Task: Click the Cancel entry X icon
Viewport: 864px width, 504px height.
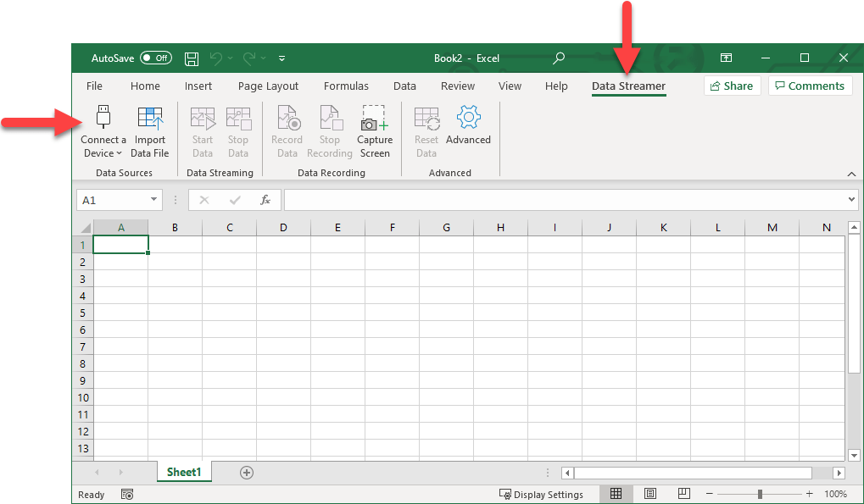Action: click(x=203, y=200)
